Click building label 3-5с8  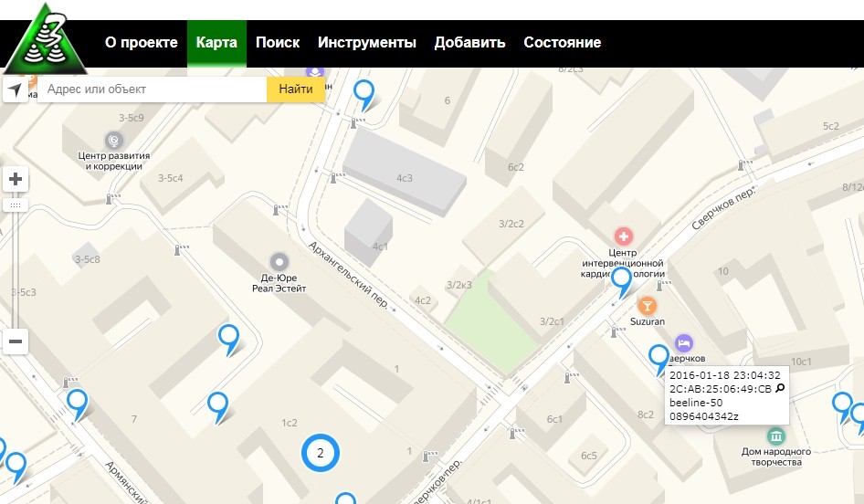(x=88, y=259)
